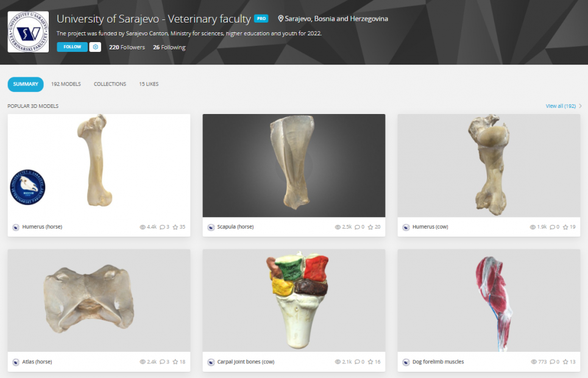Open the View all (192) link
This screenshot has width=588, height=378.
(x=561, y=106)
